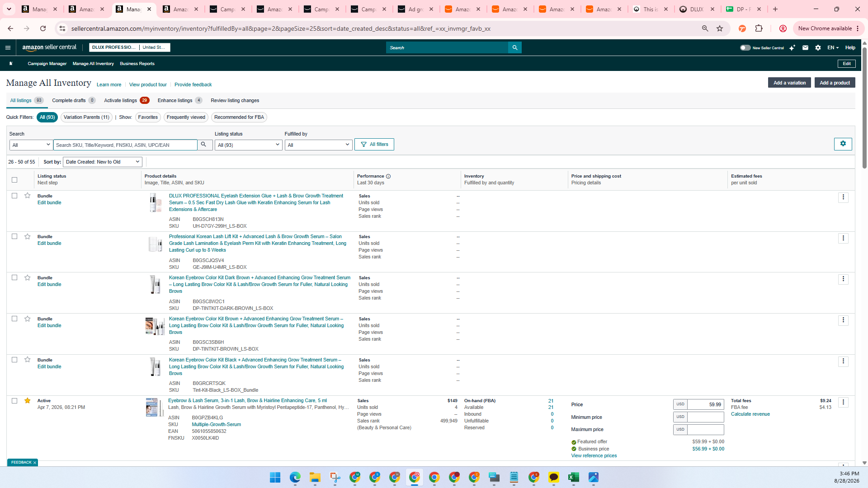Click View reference prices link
868x488 pixels.
(594, 456)
